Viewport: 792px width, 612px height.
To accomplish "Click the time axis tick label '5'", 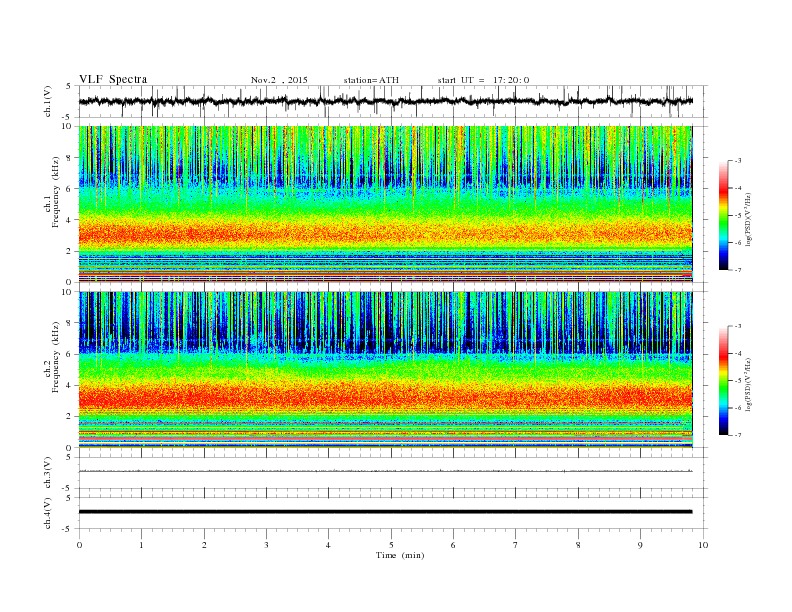I will [x=391, y=545].
